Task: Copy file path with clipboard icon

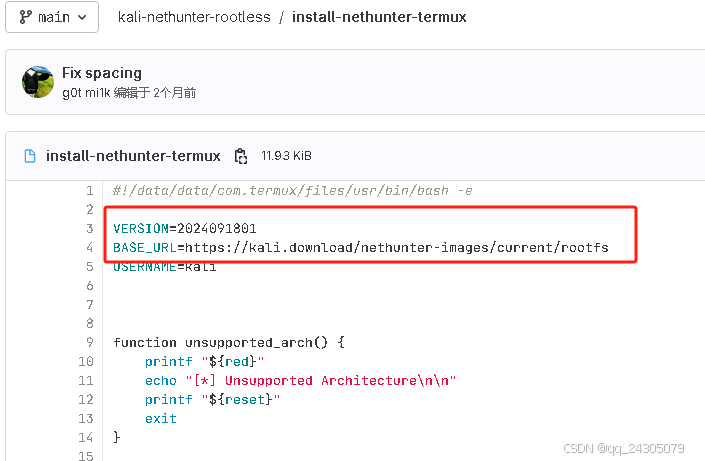Action: point(241,156)
